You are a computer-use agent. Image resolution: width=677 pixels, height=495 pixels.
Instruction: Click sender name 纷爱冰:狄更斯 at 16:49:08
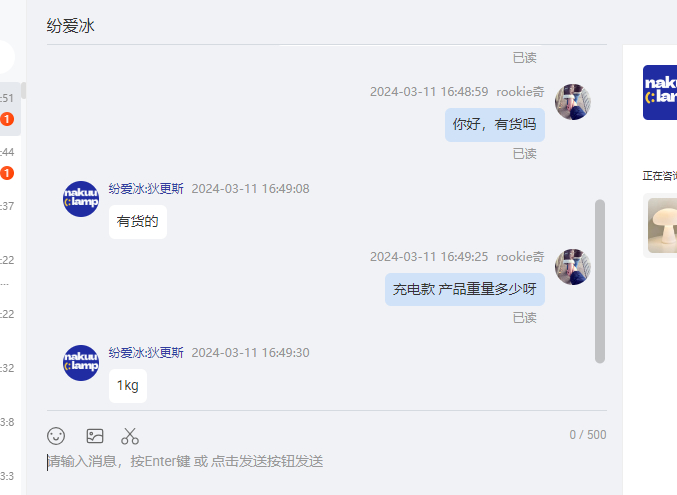click(146, 189)
